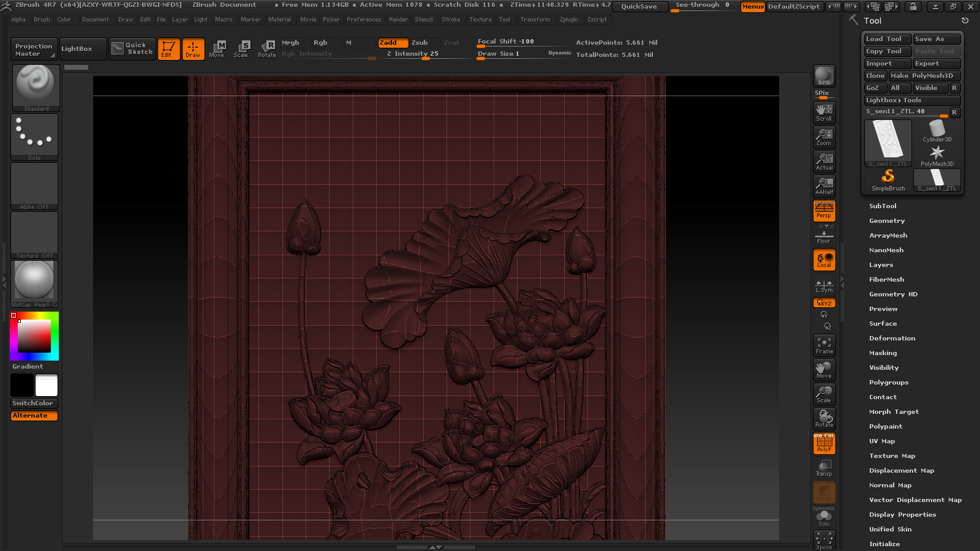Image resolution: width=980 pixels, height=551 pixels.
Task: Select the Scroll canvas tool
Action: click(824, 112)
